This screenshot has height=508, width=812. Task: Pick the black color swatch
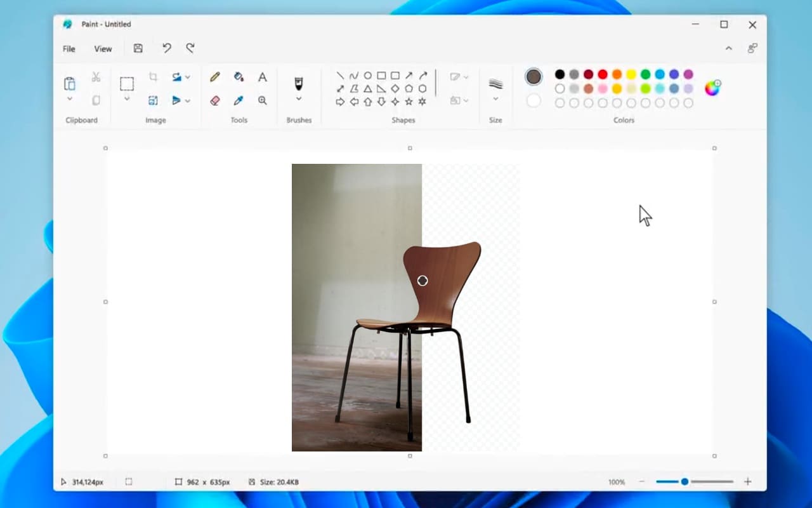[x=560, y=74]
